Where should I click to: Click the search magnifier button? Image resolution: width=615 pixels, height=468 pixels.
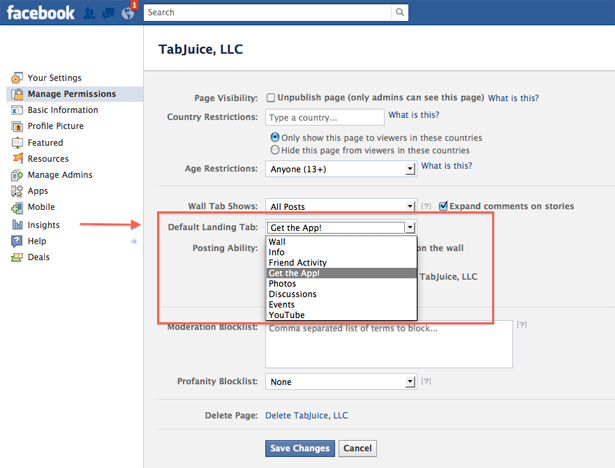(399, 12)
